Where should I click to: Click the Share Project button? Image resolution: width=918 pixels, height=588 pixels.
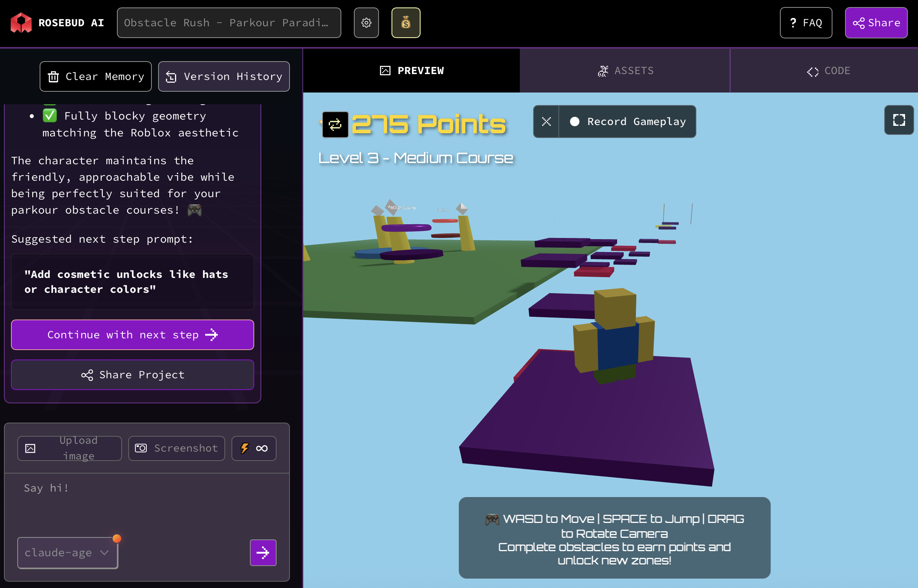(133, 375)
